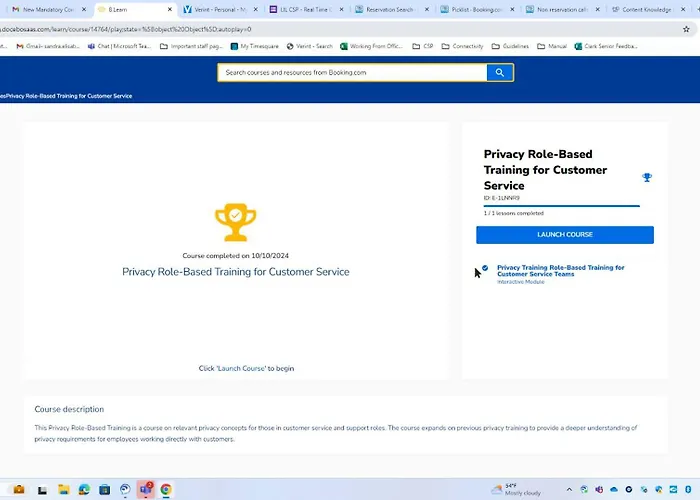Open Microsoft Teams from the taskbar
This screenshot has width=700, height=500.
pos(145,490)
